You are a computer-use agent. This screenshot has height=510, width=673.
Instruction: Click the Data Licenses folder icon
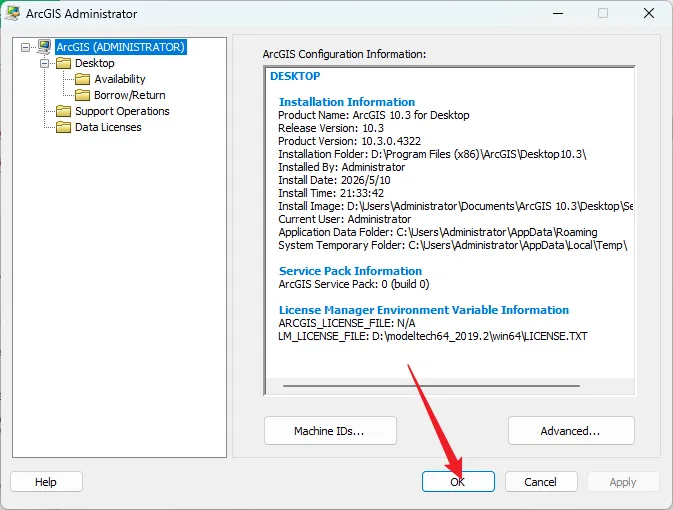pos(64,127)
